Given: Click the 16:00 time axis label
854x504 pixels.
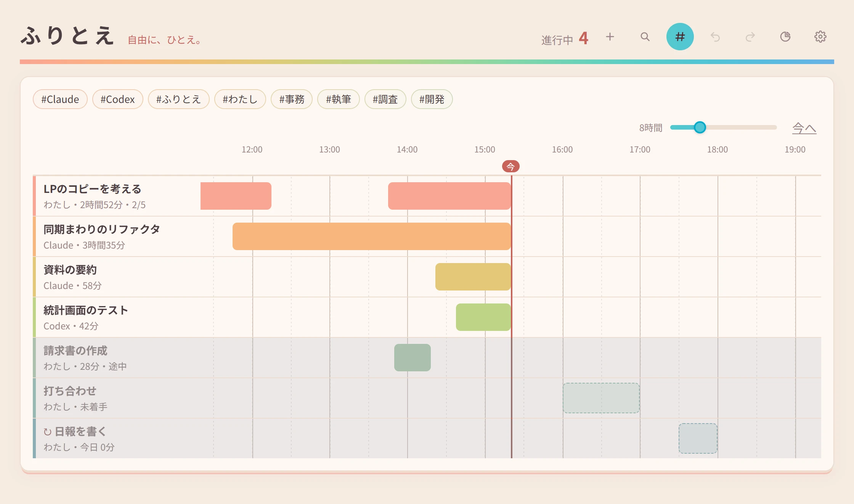Looking at the screenshot, I should click(562, 149).
